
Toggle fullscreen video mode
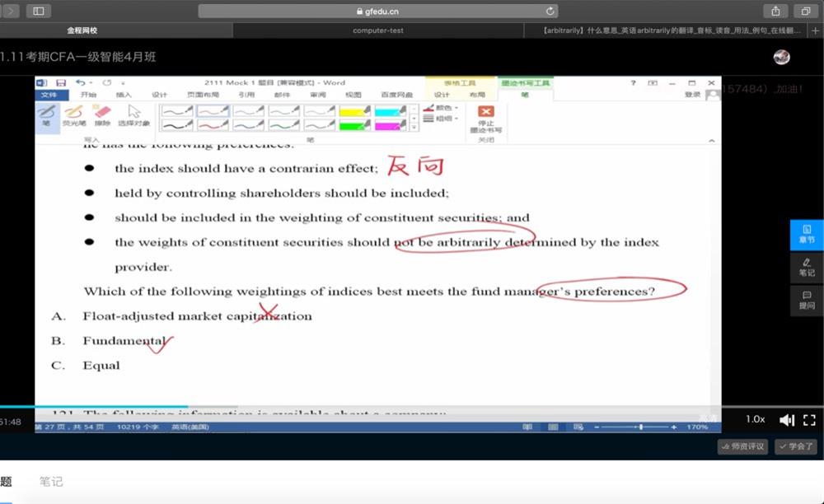(x=809, y=420)
